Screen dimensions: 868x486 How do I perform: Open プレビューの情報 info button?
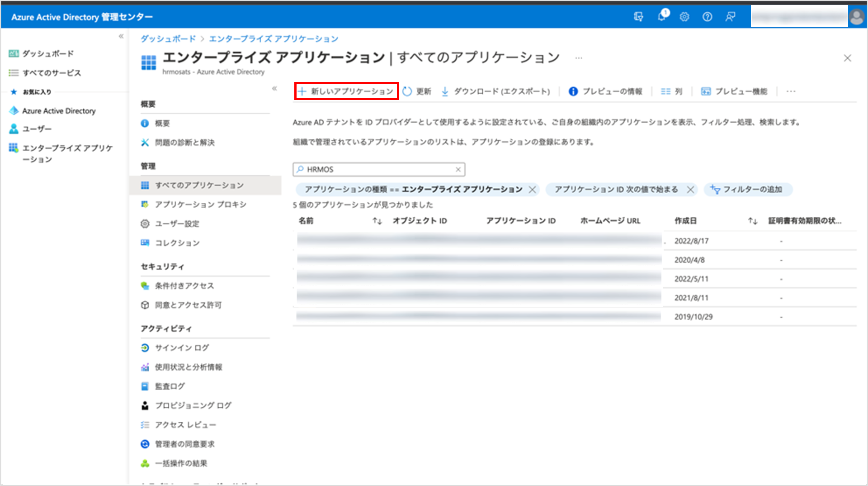605,91
